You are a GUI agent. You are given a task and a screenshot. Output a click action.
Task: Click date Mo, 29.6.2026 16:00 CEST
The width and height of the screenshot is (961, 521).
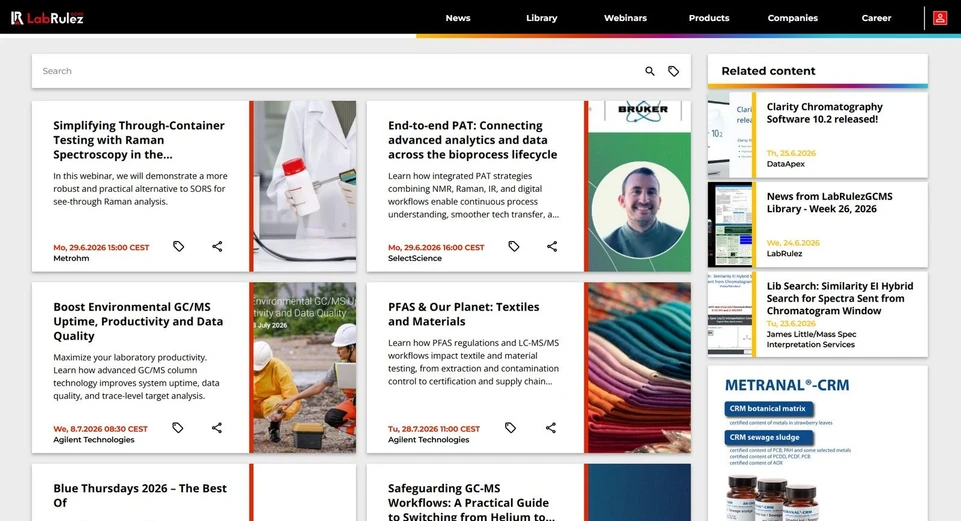436,248
